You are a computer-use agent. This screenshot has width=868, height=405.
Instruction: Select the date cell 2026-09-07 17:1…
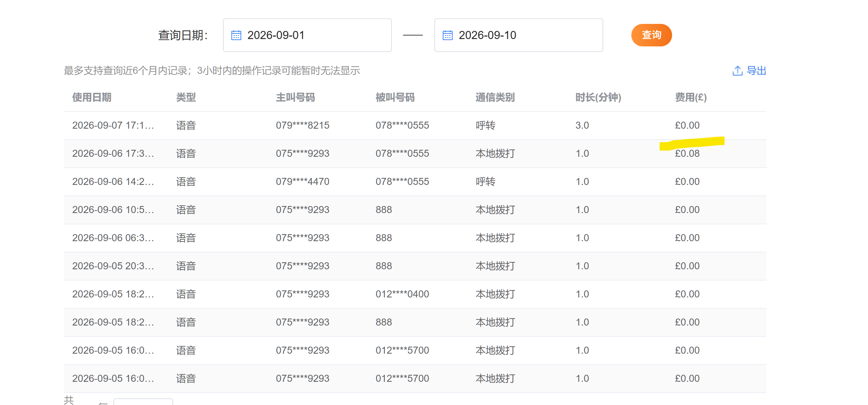[113, 126]
